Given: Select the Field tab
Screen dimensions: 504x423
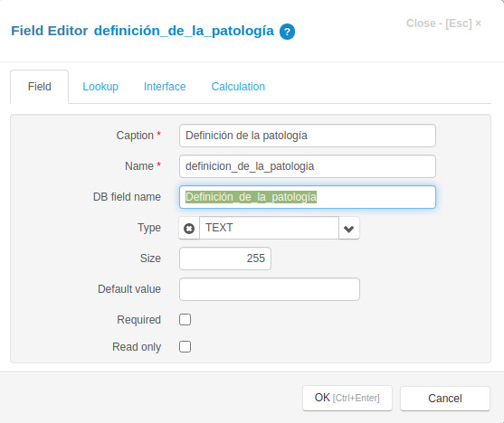Looking at the screenshot, I should [x=39, y=87].
